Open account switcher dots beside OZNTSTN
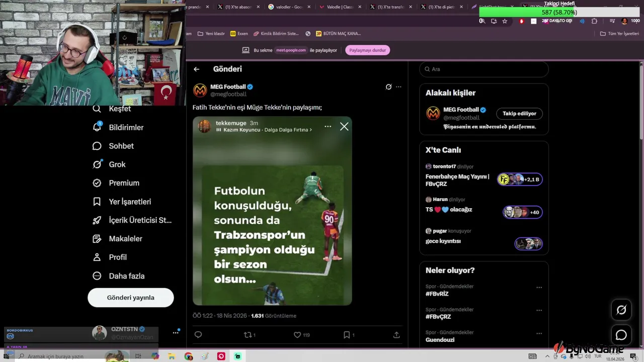The height and width of the screenshot is (362, 644). [x=176, y=332]
